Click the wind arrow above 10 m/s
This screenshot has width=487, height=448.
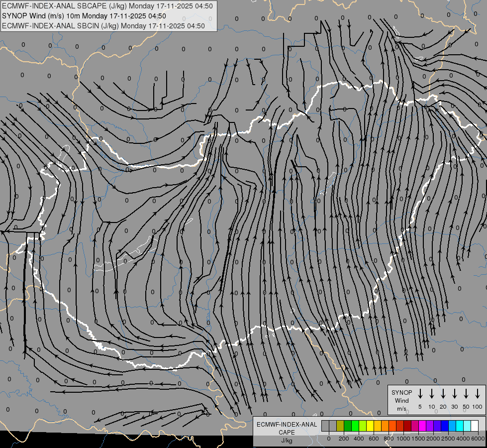coord(431,393)
